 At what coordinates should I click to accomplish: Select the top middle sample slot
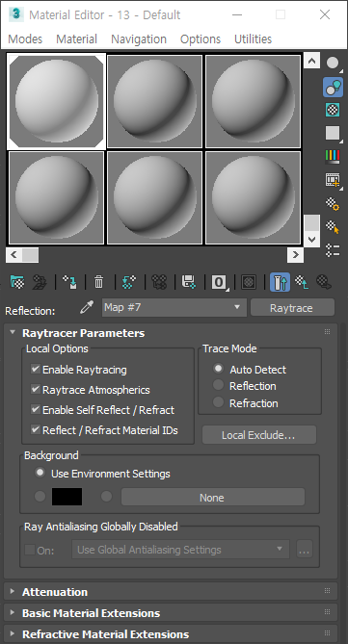click(x=154, y=101)
